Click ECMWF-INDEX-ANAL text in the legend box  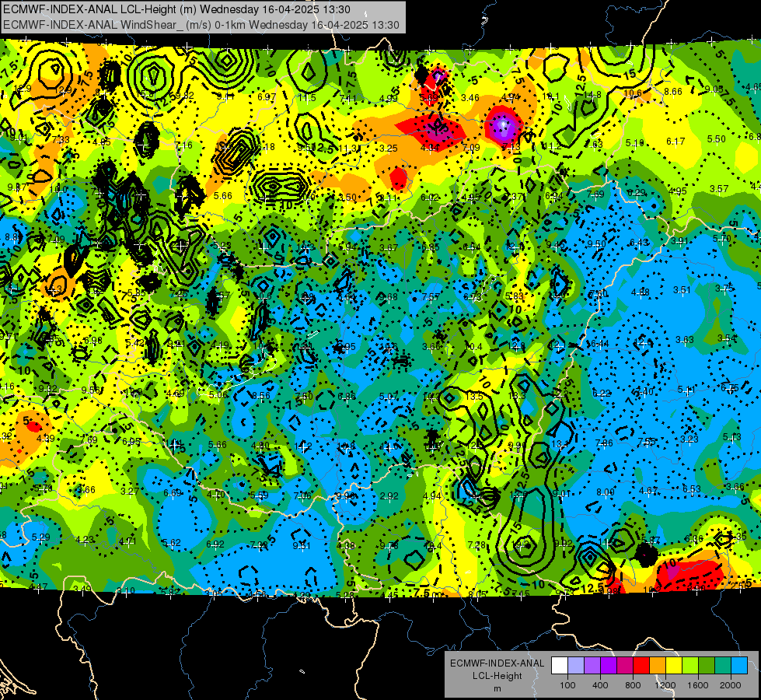tap(497, 663)
